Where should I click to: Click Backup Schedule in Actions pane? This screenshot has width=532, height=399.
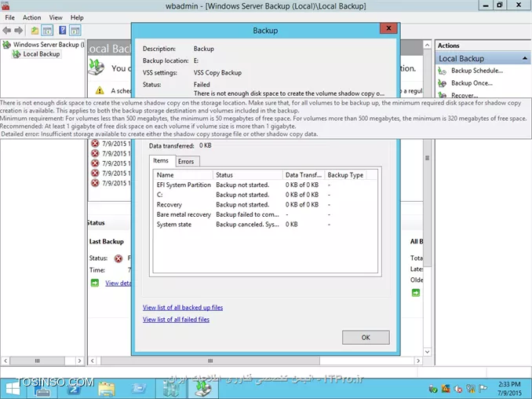[x=477, y=71]
